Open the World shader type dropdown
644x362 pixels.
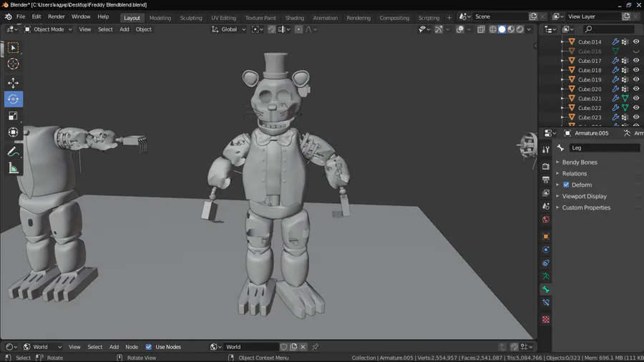(x=42, y=347)
